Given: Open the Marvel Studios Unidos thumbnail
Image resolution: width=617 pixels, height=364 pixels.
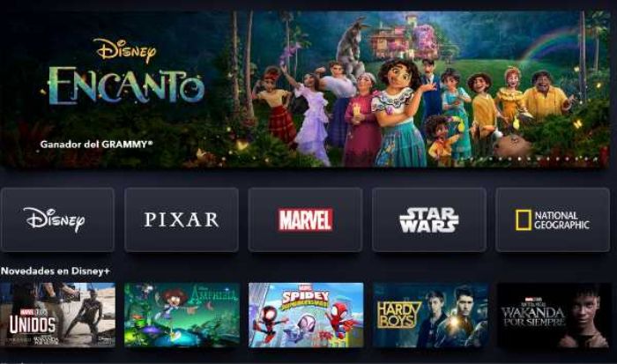Looking at the screenshot, I should [57, 315].
